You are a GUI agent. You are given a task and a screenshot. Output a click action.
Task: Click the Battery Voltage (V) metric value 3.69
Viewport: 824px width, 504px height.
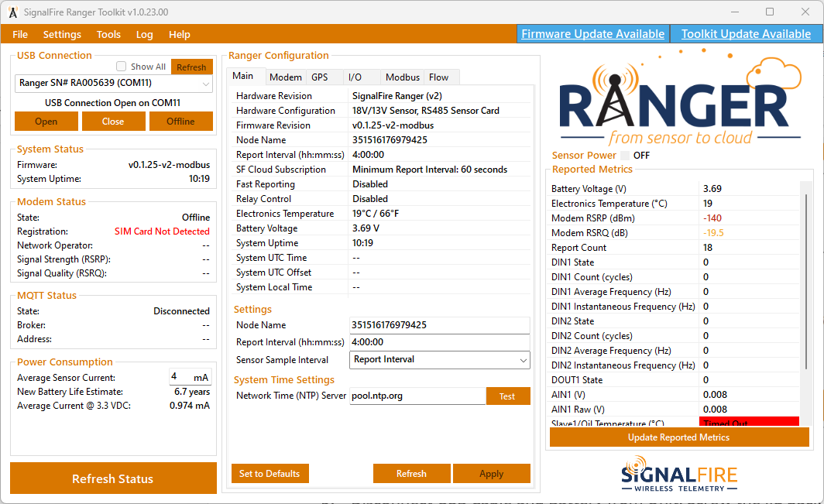712,189
